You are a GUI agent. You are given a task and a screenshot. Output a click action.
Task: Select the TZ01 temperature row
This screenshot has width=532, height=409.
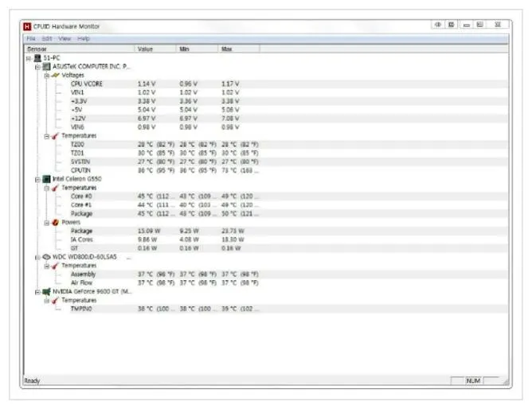[288, 153]
